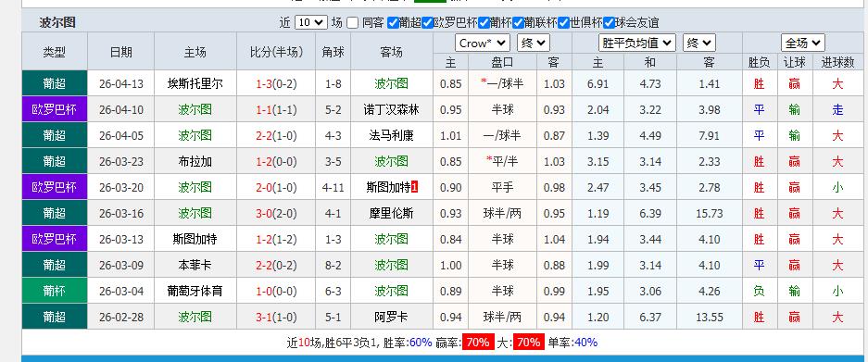The image size is (868, 362).
Task: Click the 葡杯 league tag on 26-03-04
Action: tap(55, 291)
